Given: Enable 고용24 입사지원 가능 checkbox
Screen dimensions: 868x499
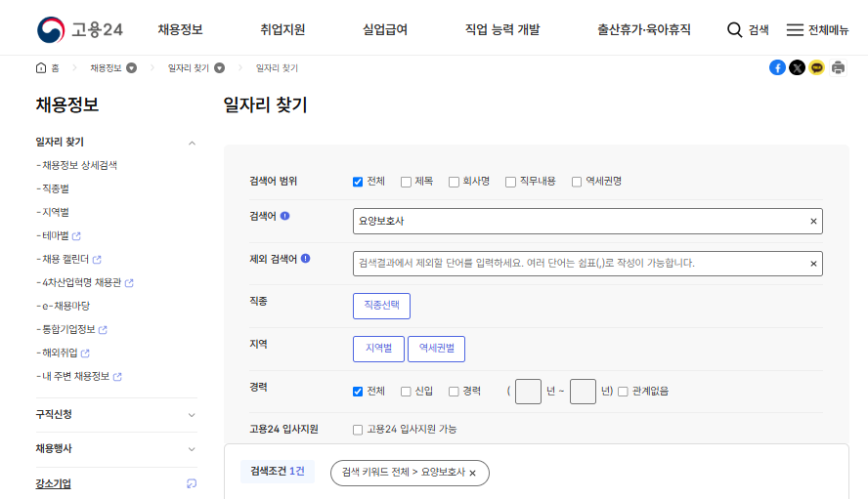Looking at the screenshot, I should coord(358,430).
